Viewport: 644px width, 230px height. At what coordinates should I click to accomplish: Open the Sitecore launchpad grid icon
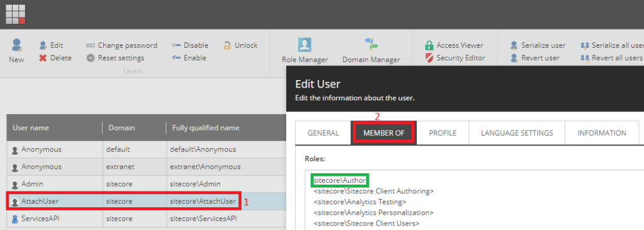[16, 14]
